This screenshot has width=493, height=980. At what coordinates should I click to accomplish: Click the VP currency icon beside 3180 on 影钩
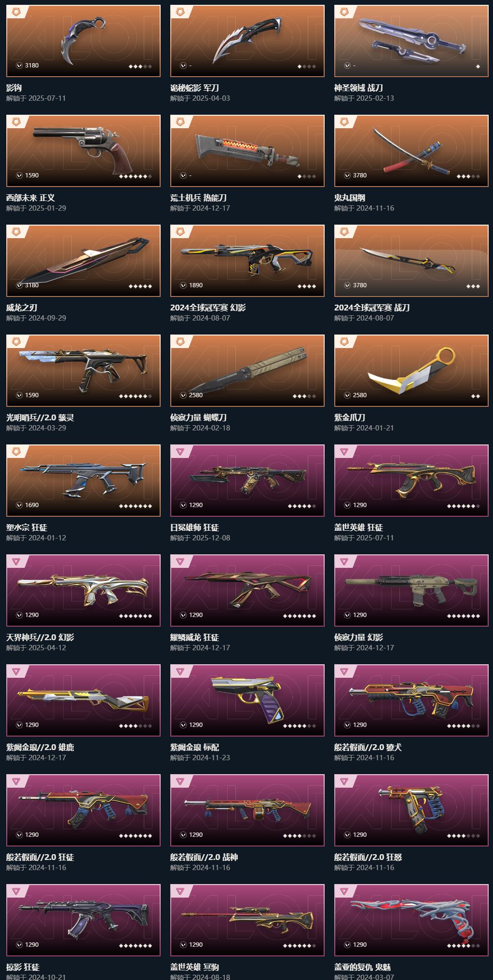pos(19,66)
